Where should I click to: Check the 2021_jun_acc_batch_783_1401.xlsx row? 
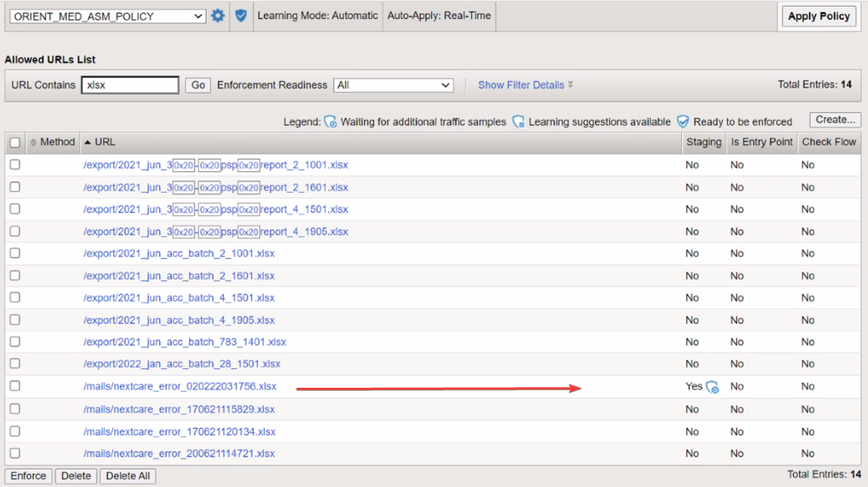click(x=15, y=342)
